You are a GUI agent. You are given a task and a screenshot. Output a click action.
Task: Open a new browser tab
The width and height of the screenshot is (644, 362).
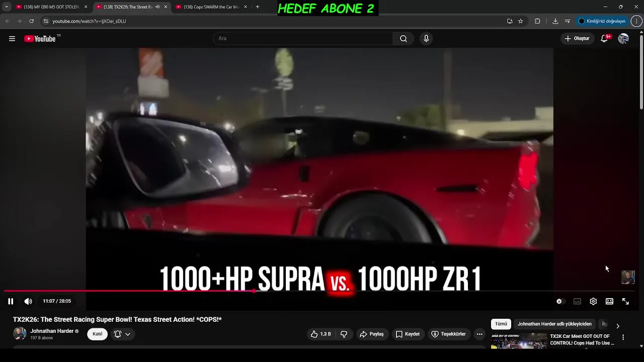pyautogui.click(x=258, y=7)
